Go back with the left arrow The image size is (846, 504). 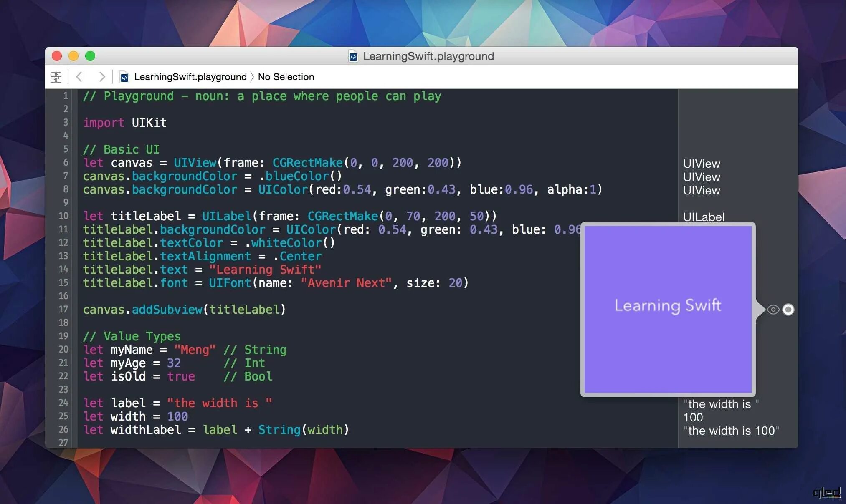pos(79,77)
